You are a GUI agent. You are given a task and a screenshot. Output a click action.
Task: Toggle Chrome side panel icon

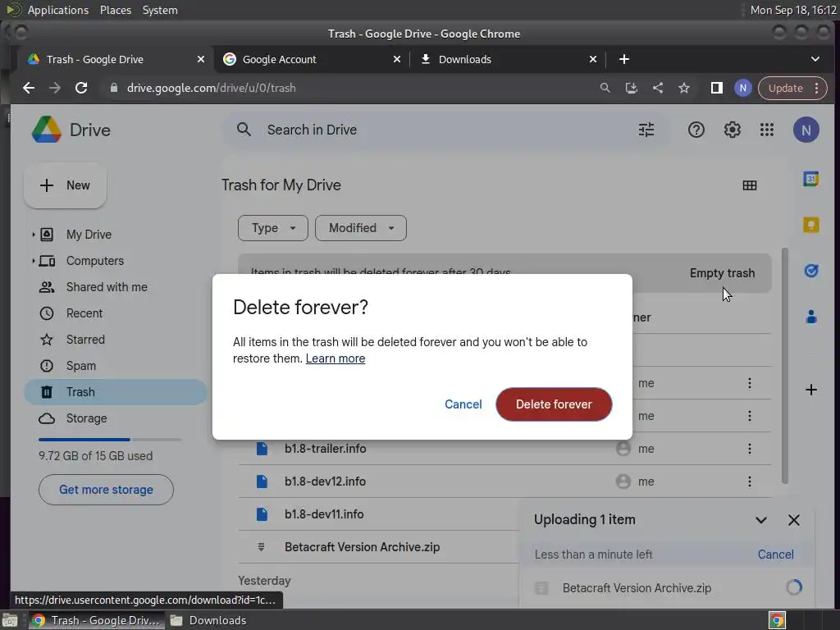point(716,88)
